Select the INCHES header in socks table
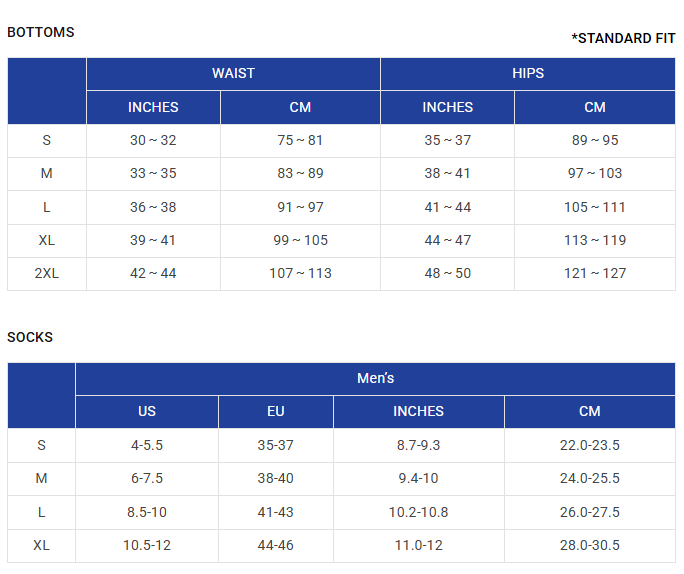 418,411
